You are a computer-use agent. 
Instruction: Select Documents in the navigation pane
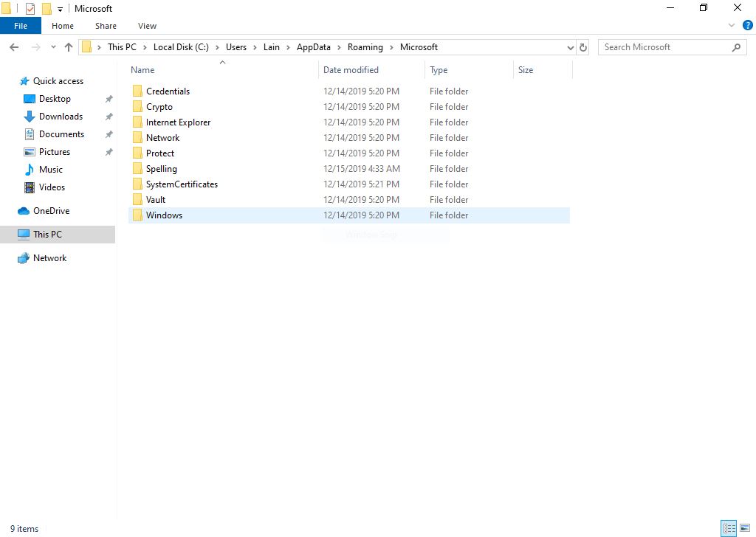pos(61,134)
